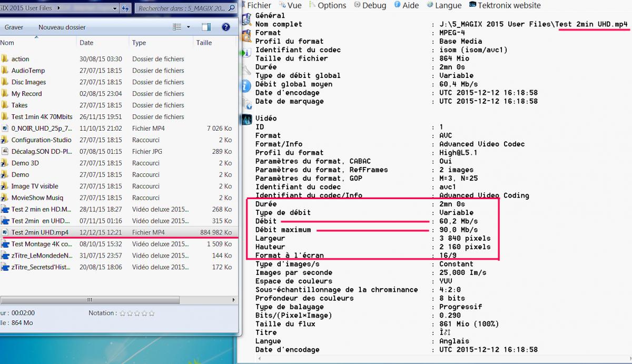Click the Explorer horizontal scrollbar thumb
The height and width of the screenshot is (364, 632).
[90, 300]
